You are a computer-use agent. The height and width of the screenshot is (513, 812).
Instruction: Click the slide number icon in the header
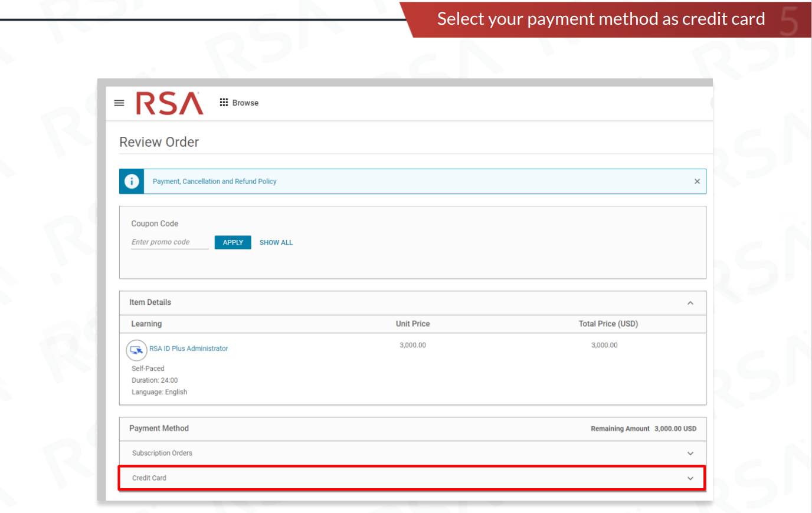(790, 19)
